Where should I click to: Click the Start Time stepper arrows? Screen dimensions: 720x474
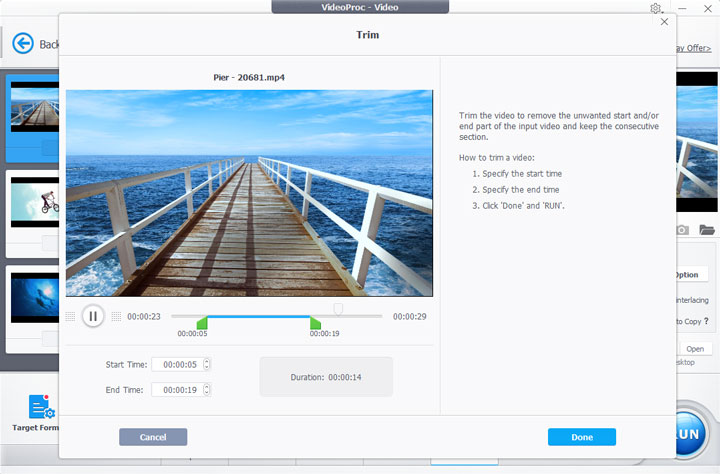207,364
